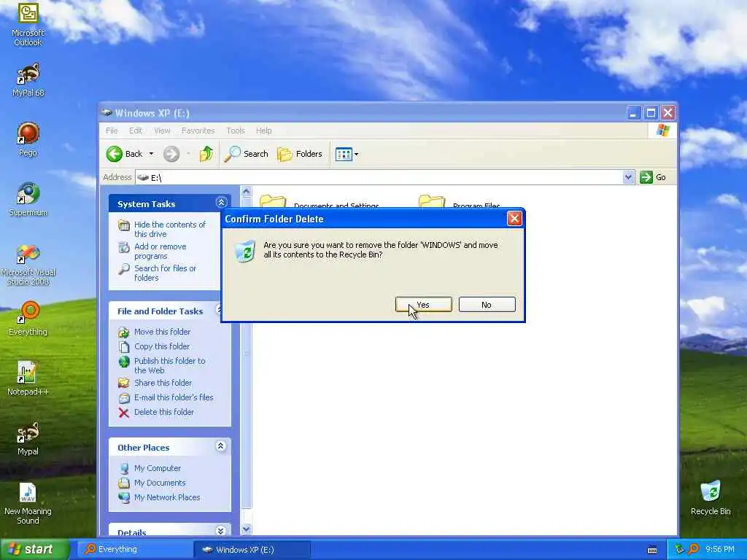The height and width of the screenshot is (560, 747).
Task: Click E-mail this folder's files
Action: click(174, 397)
